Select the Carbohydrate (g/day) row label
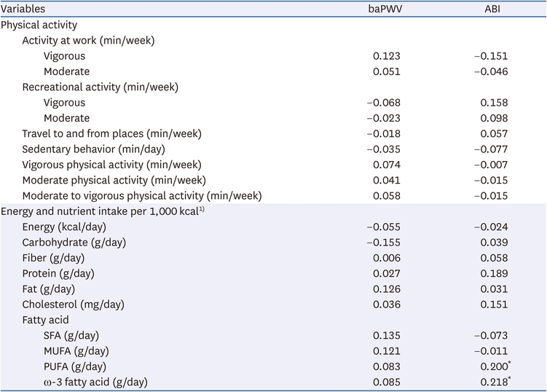Screen dimensions: 547x392 pyautogui.click(x=74, y=242)
